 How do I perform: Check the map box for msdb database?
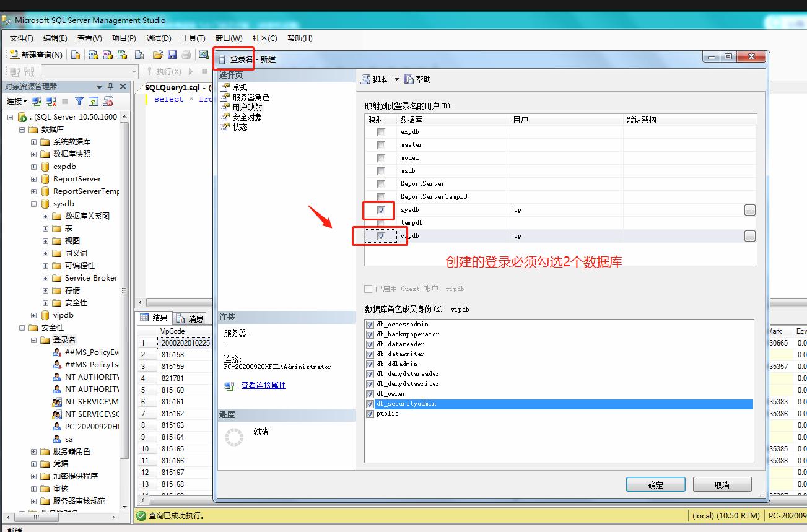point(381,171)
